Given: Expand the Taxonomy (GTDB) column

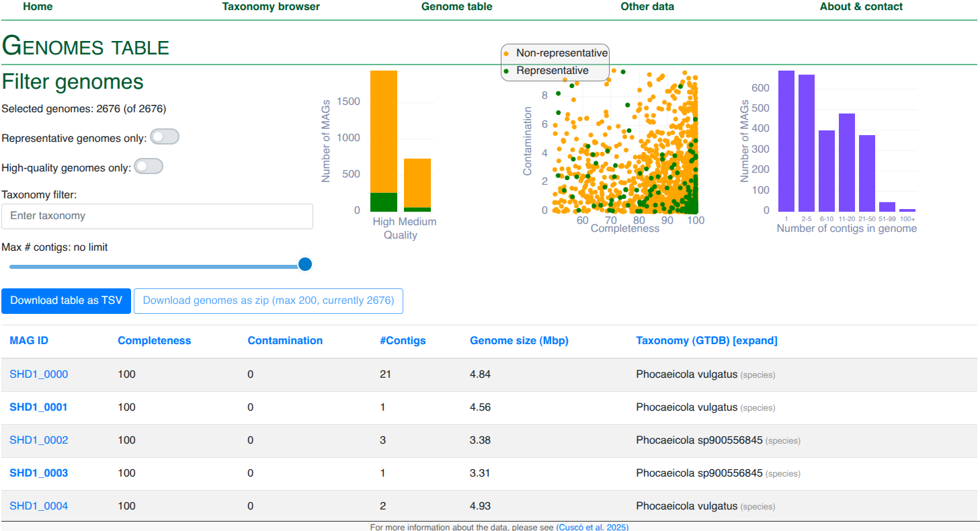Looking at the screenshot, I should pyautogui.click(x=755, y=341).
